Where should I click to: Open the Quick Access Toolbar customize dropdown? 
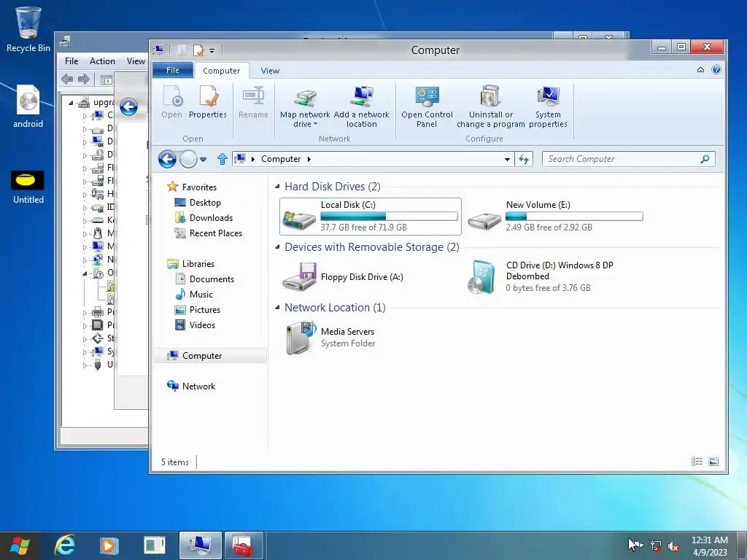tap(212, 50)
